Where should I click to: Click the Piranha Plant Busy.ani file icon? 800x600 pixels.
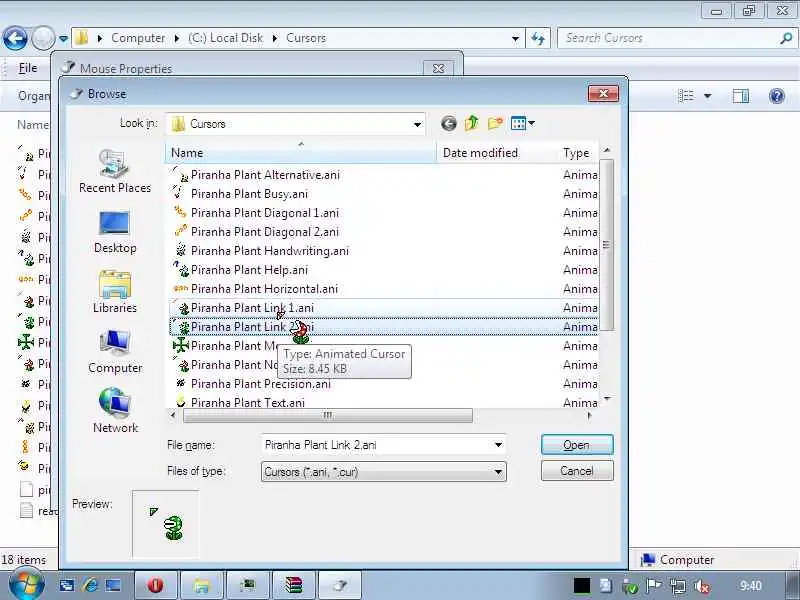point(180,193)
